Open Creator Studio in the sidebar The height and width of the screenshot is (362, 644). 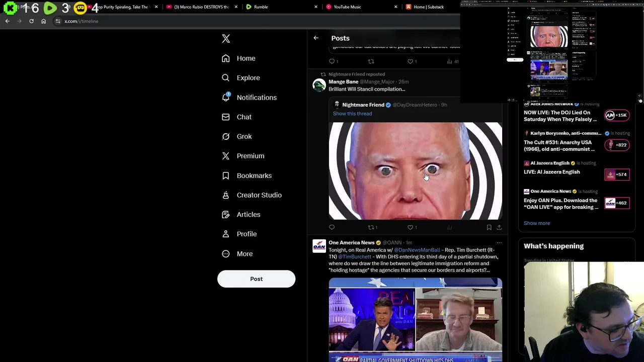click(x=252, y=195)
